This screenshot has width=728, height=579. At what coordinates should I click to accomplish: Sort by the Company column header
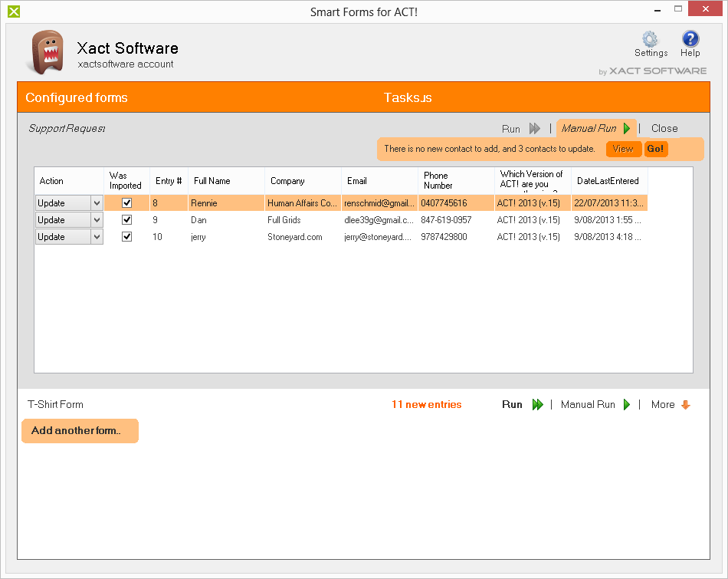coord(303,181)
